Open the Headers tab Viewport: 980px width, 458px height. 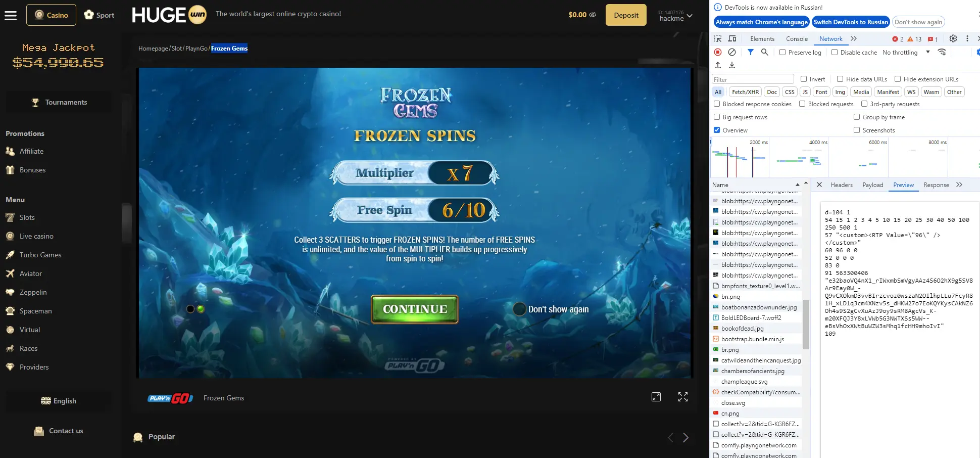(842, 185)
